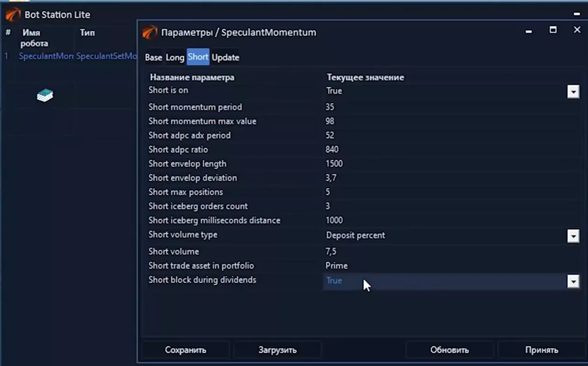Viewport: 588px width, 366px height.
Task: Click the Short block during dividends label
Action: click(x=202, y=280)
